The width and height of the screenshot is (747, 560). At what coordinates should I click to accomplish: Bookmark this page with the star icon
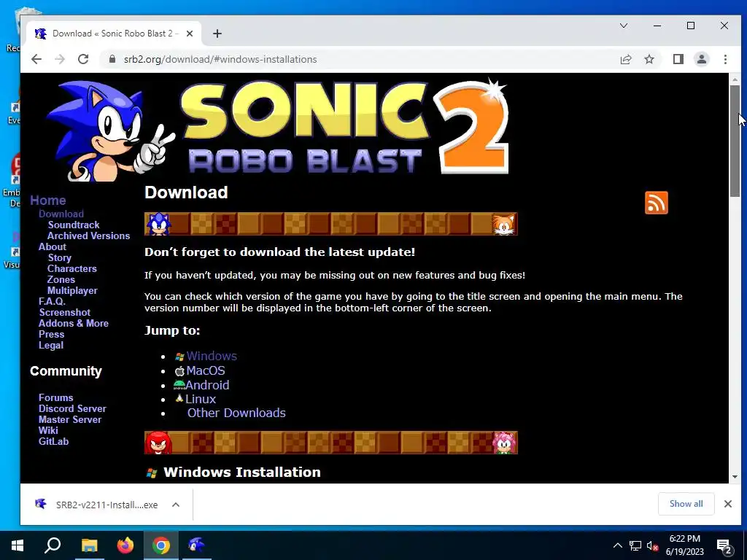[649, 59]
